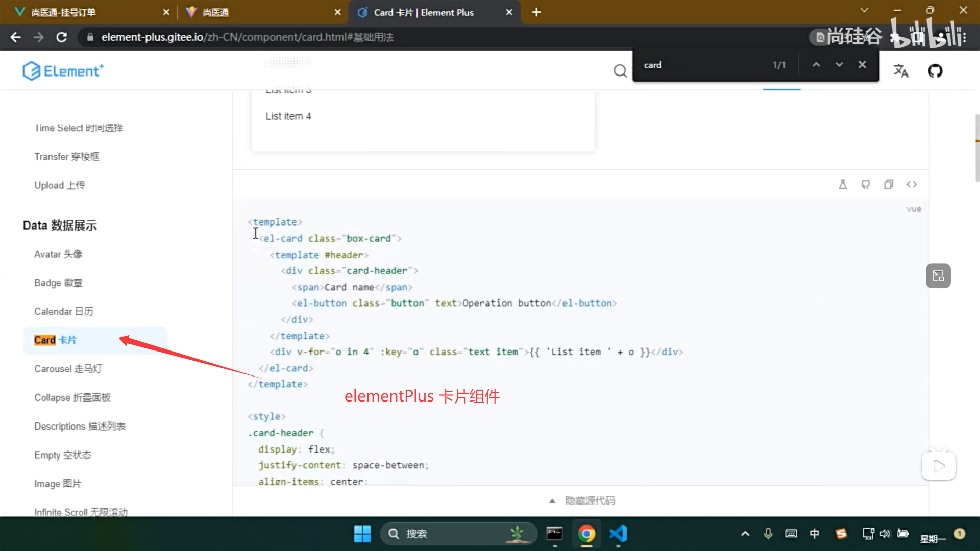Open the language translation icon

click(901, 71)
